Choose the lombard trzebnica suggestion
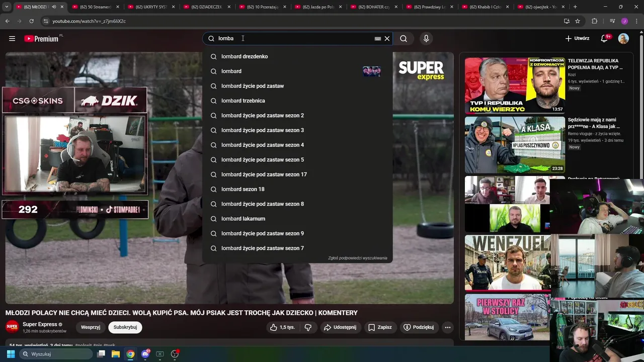 (297, 101)
